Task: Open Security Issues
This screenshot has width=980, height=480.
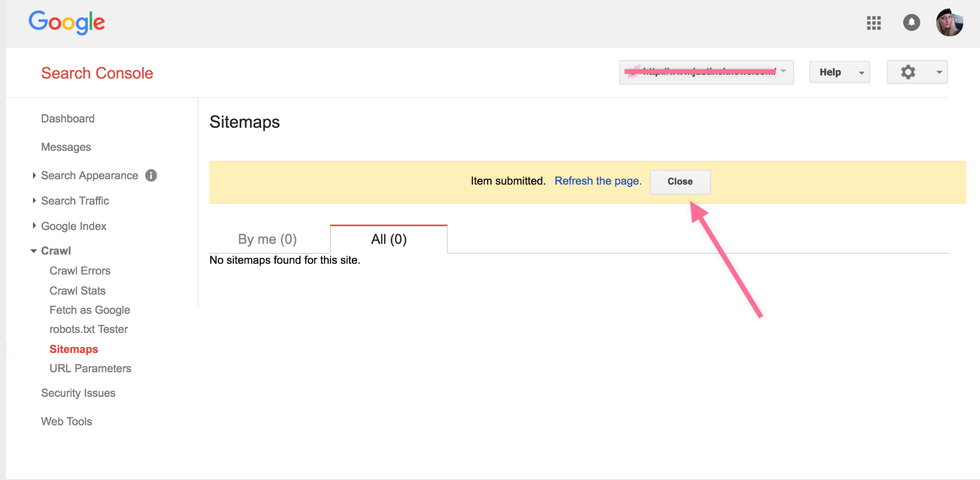Action: [x=78, y=393]
